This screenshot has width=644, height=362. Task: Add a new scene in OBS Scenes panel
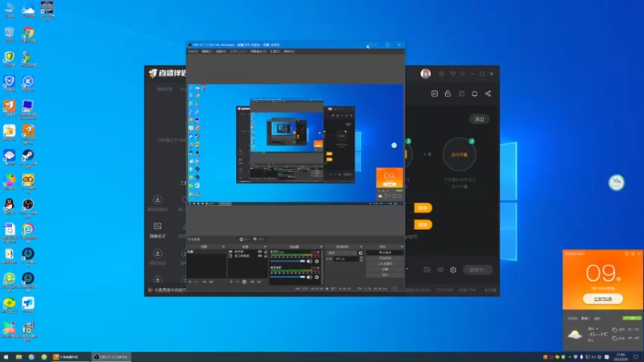coord(190,282)
